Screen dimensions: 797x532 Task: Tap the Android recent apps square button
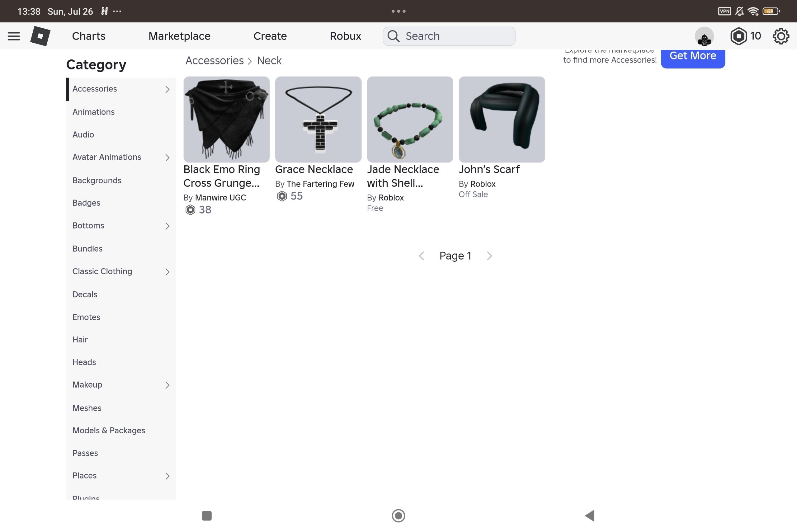pos(207,516)
